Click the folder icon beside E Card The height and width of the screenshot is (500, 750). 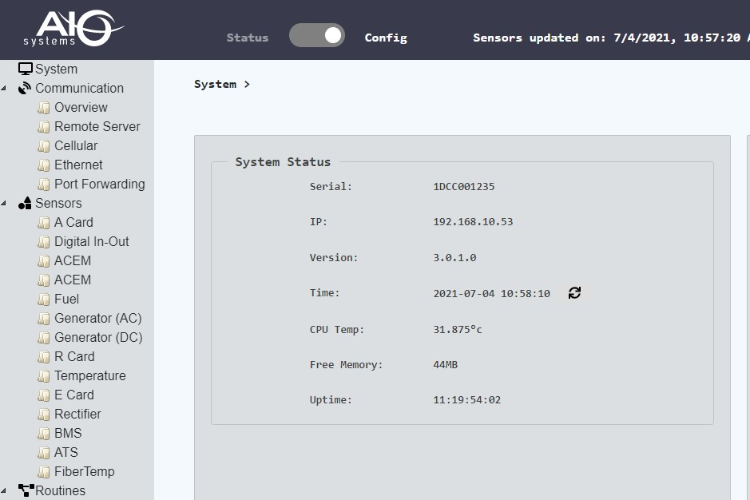point(44,395)
